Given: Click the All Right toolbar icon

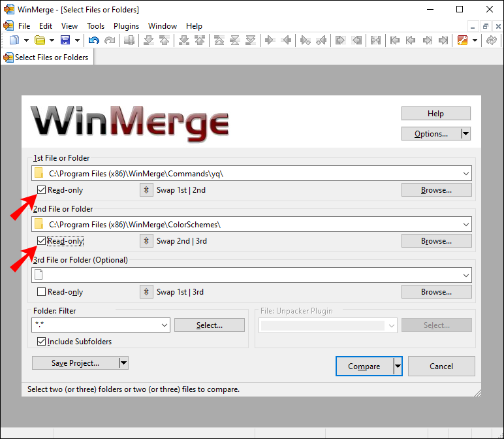Looking at the screenshot, I should [x=340, y=41].
